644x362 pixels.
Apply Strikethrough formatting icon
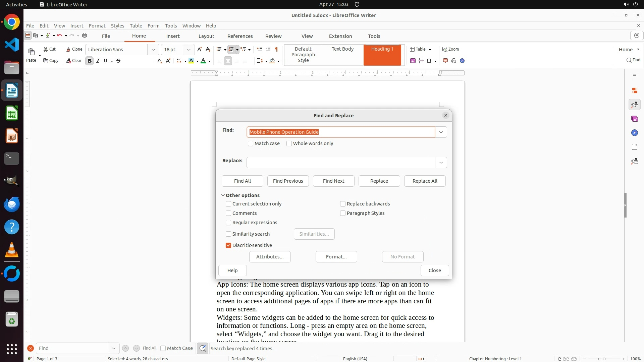click(x=118, y=61)
